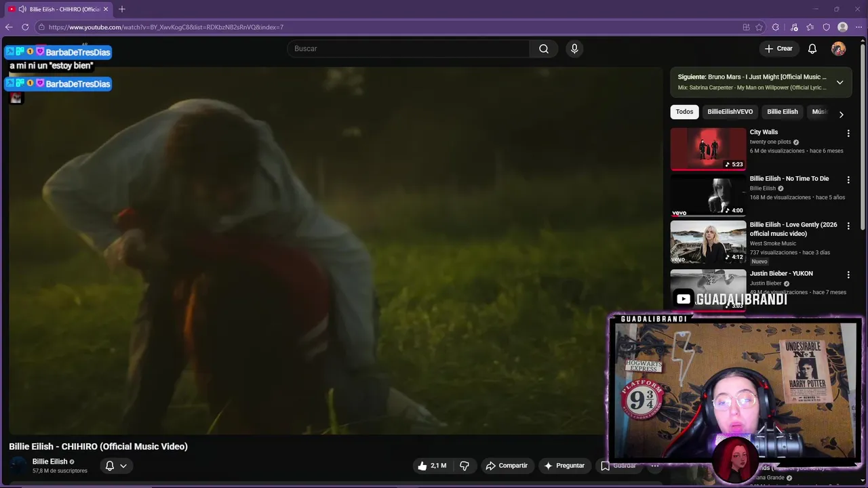Viewport: 868px width, 488px height.
Task: Open the Billie Eilish - No Time To Die title
Action: point(789,178)
